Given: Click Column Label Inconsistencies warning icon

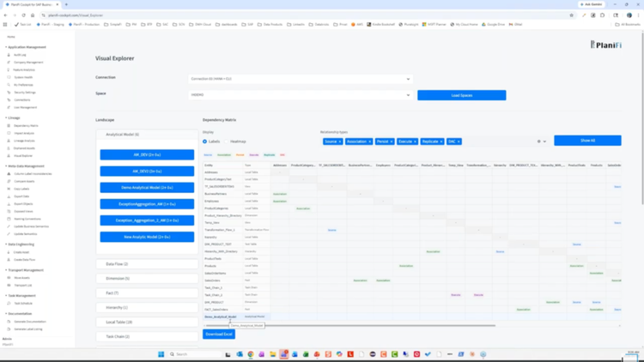Looking at the screenshot, I should click(x=9, y=173).
